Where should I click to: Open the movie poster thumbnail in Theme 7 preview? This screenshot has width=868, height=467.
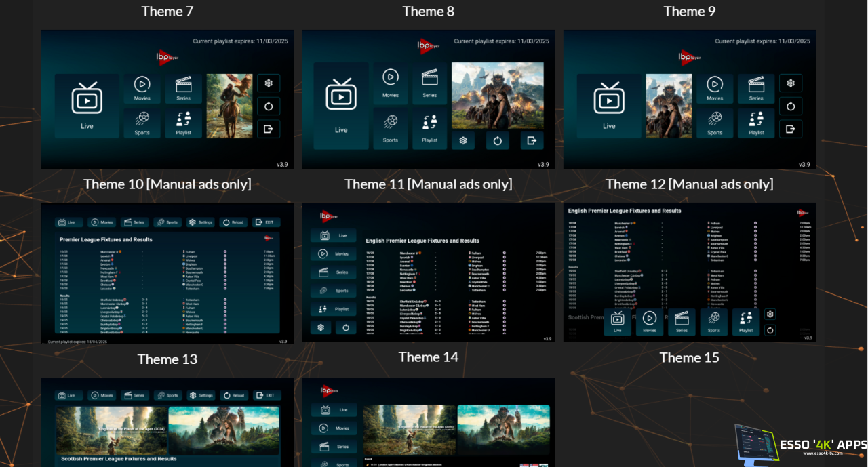coord(229,106)
